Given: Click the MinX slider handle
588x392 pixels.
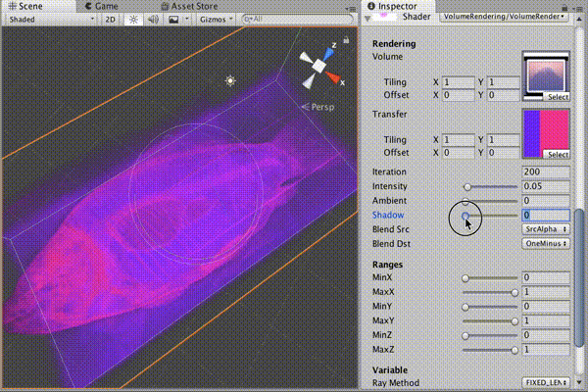Looking at the screenshot, I should pyautogui.click(x=465, y=278).
